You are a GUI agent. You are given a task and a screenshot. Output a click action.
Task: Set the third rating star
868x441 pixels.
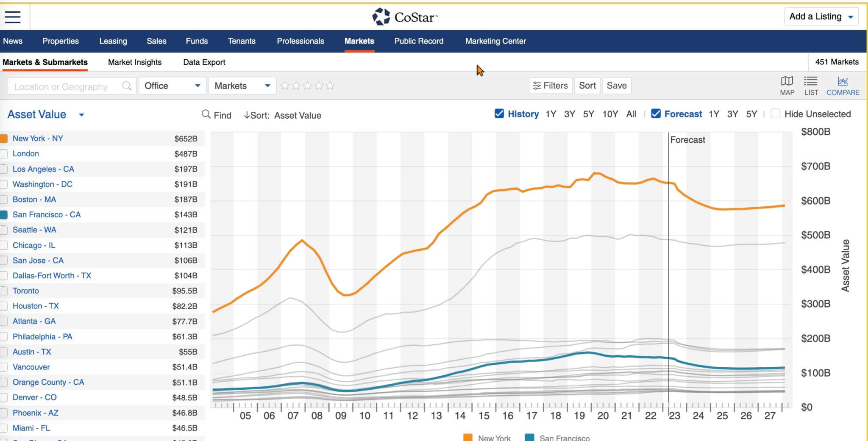(307, 86)
